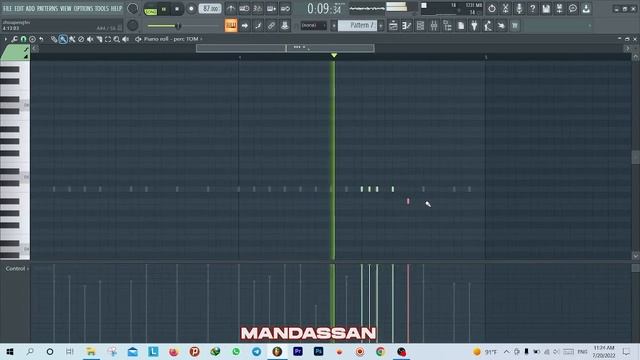Screen dimensions: 640x360
Task: Open the Channel rack icon
Action: (420, 26)
